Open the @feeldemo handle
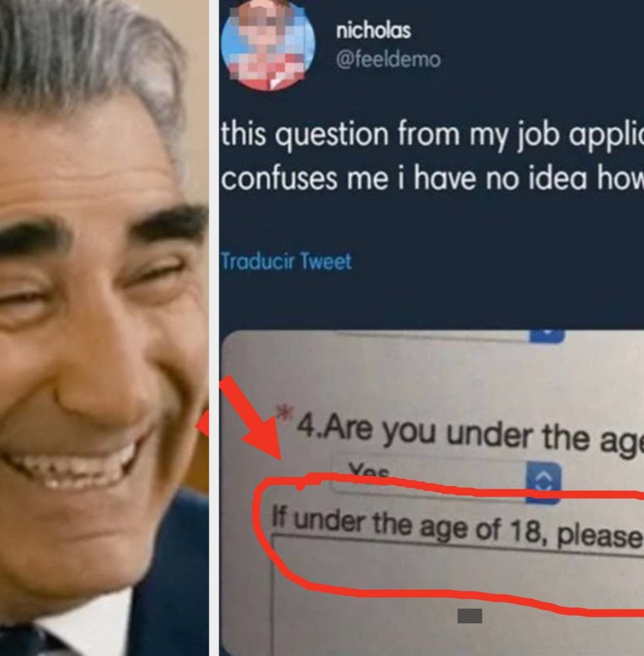The image size is (644, 656). tap(388, 59)
